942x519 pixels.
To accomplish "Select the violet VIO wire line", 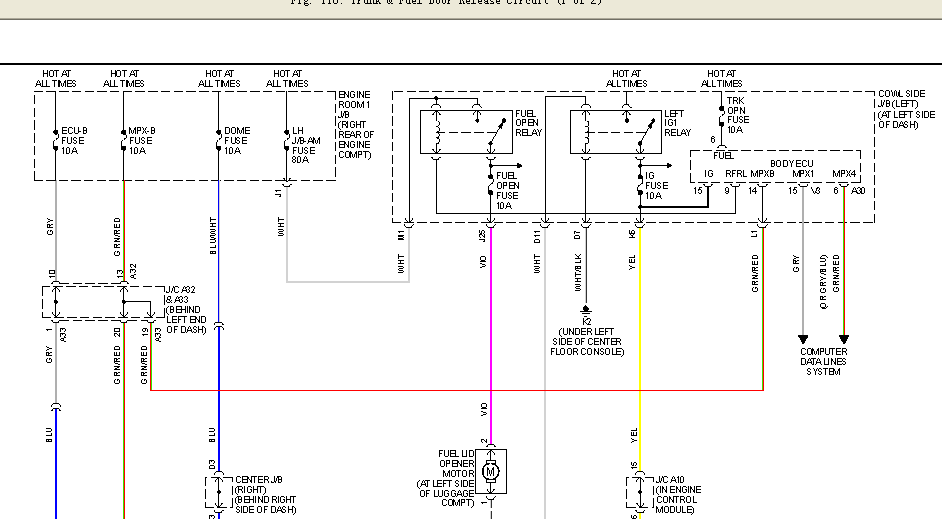I will click(491, 336).
